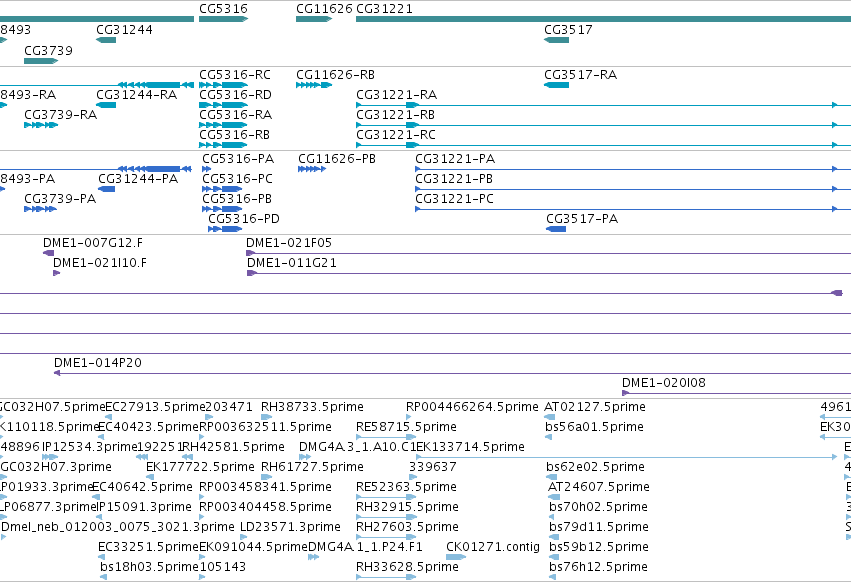Select the CG31221-RA transcript label
851x582 pixels.
397,95
